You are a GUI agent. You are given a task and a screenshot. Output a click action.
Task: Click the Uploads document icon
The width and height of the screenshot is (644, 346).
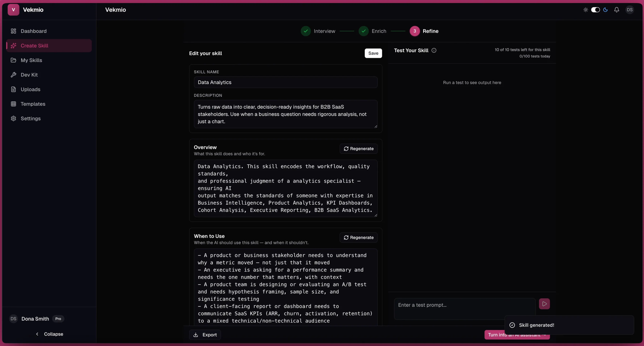click(14, 89)
